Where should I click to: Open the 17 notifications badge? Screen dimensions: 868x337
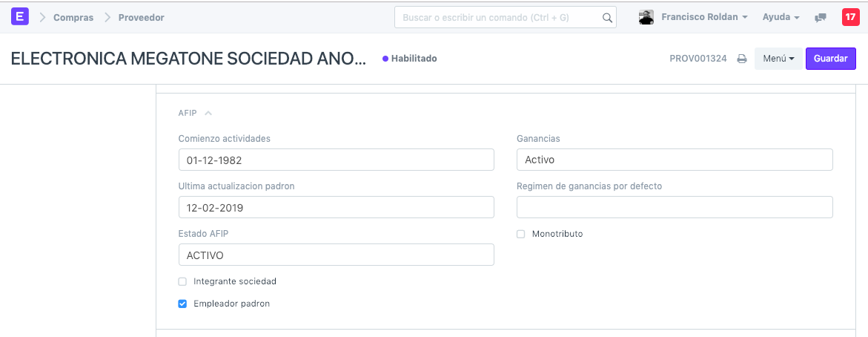[850, 16]
